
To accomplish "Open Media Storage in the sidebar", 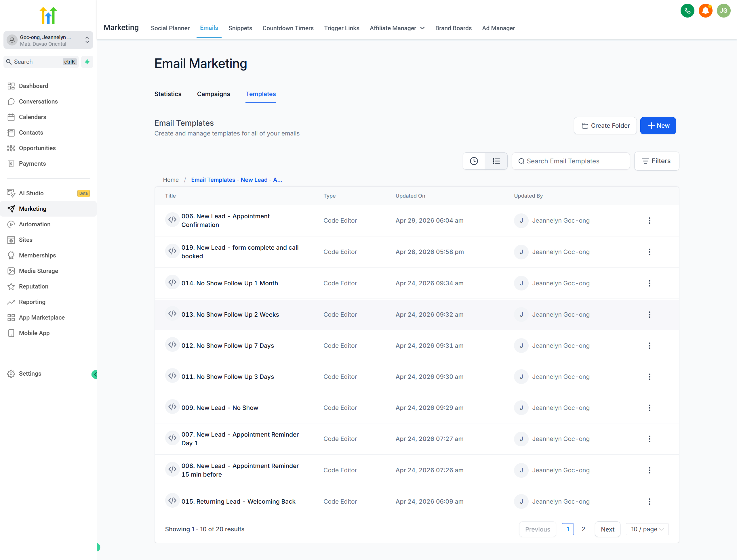I will click(x=48, y=271).
